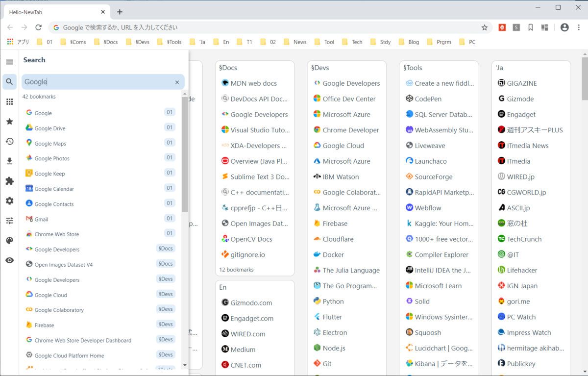This screenshot has width=588, height=376.
Task: Open the Tech bookmarks bar folder
Action: pyautogui.click(x=352, y=42)
